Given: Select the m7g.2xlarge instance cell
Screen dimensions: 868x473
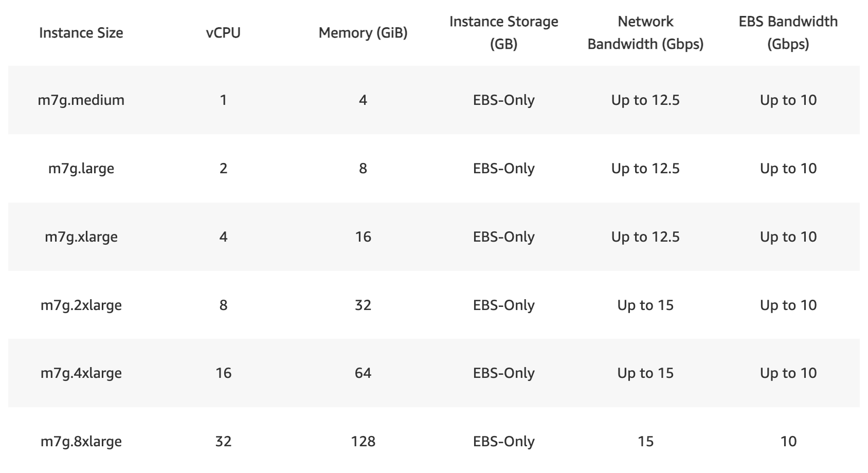Looking at the screenshot, I should 81,305.
